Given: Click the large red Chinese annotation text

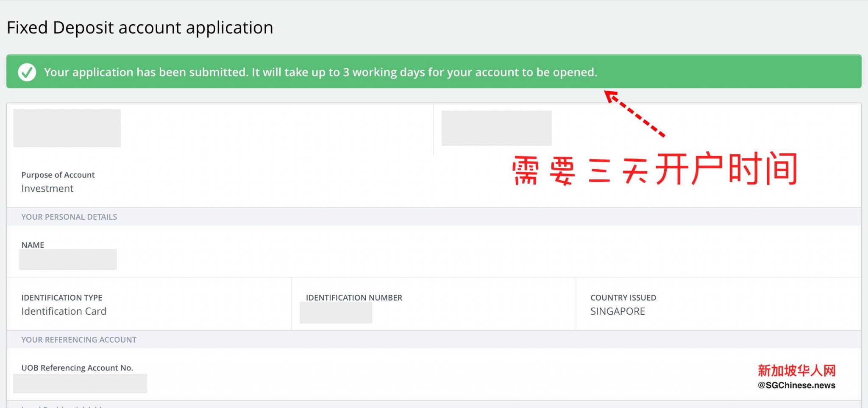Looking at the screenshot, I should click(x=655, y=170).
